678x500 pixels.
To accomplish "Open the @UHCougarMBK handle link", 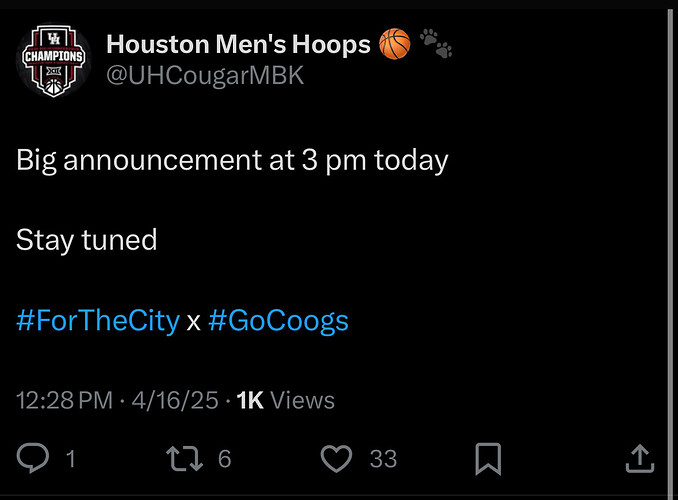I will coord(205,75).
